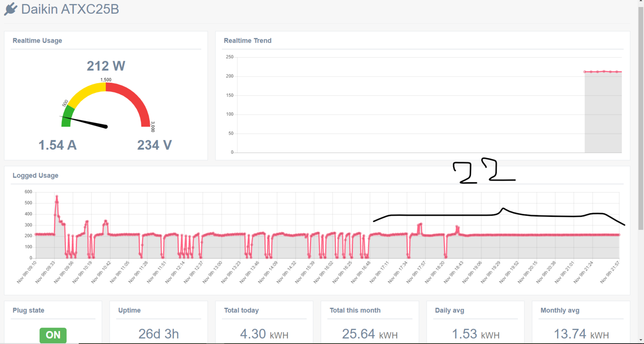Click the Uptime card label
The height and width of the screenshot is (344, 644).
point(130,310)
